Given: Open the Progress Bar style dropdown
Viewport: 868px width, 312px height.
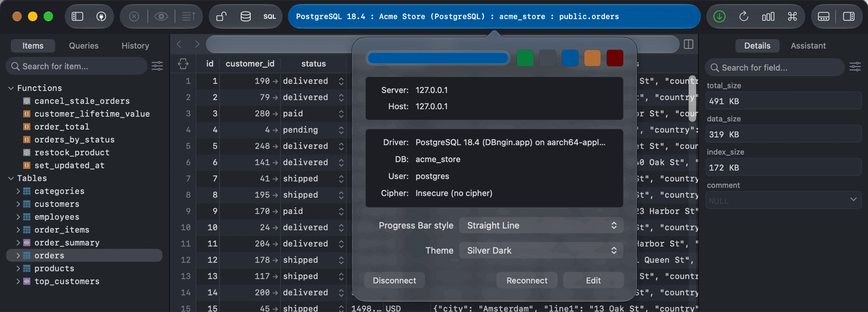Looking at the screenshot, I should pos(541,225).
